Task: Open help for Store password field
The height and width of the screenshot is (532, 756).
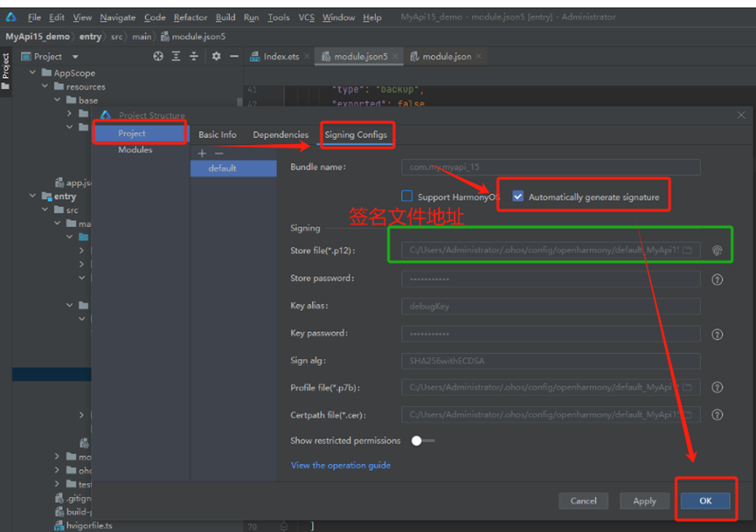Action: coord(718,280)
